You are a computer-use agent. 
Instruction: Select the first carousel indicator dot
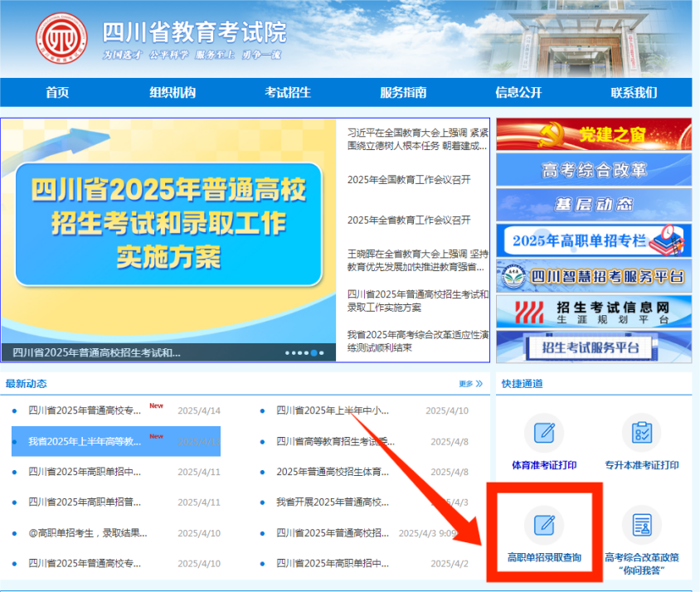[x=289, y=352]
